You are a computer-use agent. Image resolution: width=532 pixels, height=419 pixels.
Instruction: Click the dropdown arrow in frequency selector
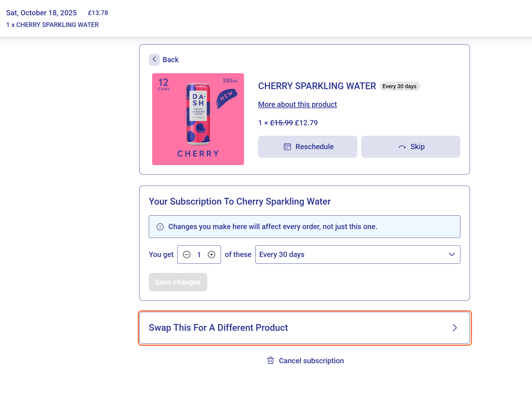pos(451,255)
